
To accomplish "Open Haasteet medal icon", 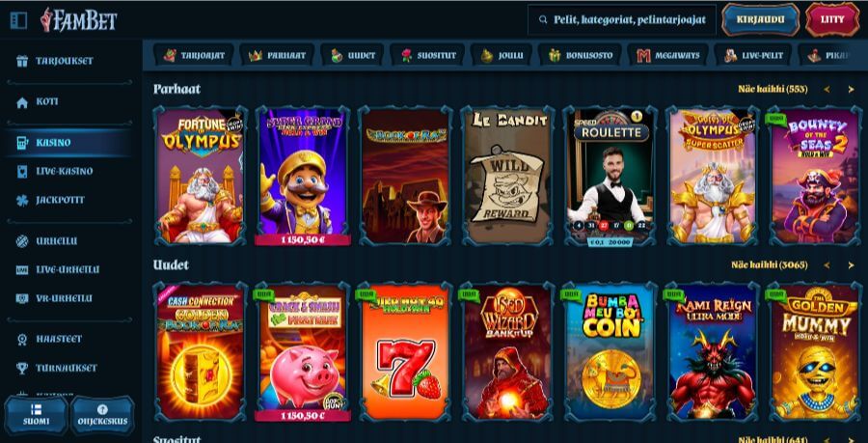I will pyautogui.click(x=21, y=339).
